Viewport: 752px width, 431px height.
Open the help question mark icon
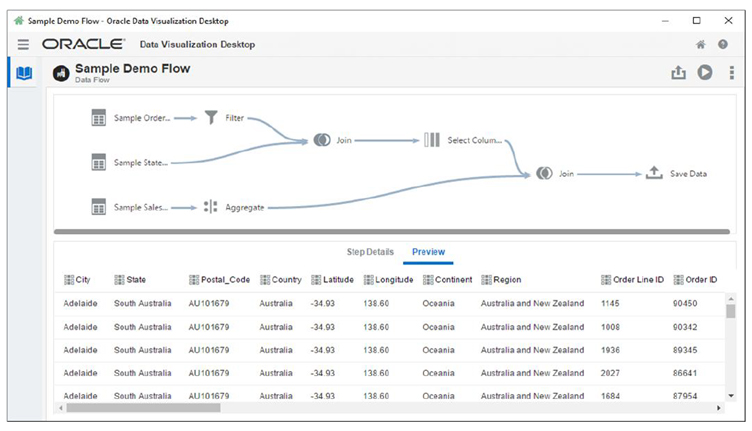[723, 45]
